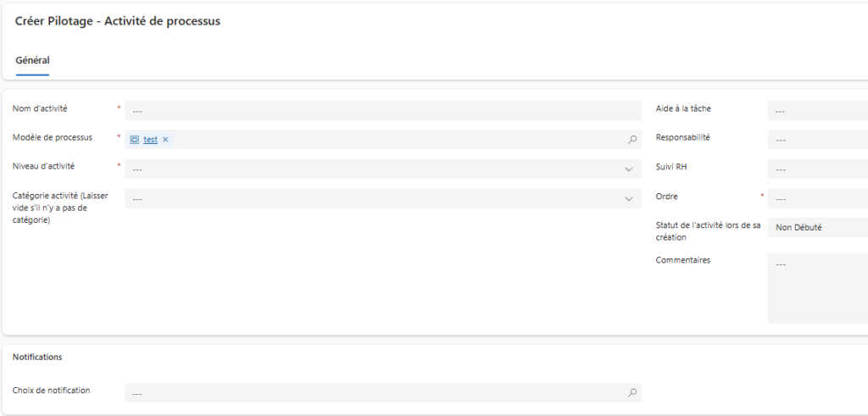
Task: Click search icon in Choix de notification
Action: 632,393
